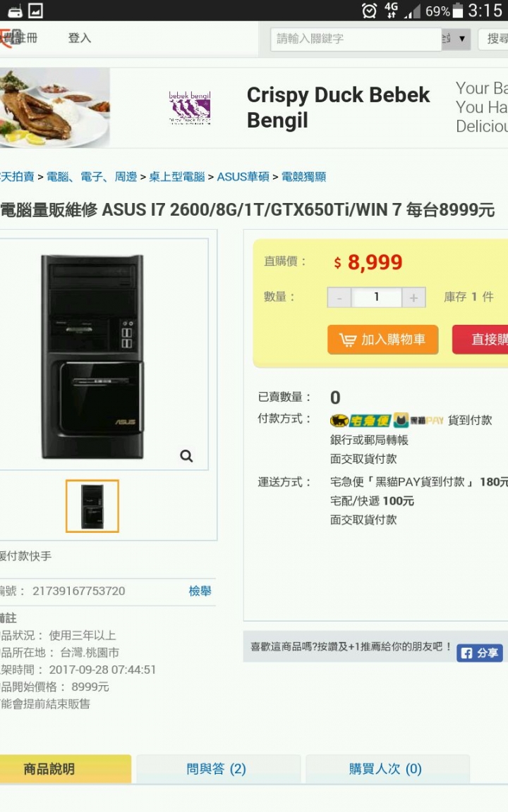Switch to the 問與答 (2) tab

pyautogui.click(x=217, y=769)
